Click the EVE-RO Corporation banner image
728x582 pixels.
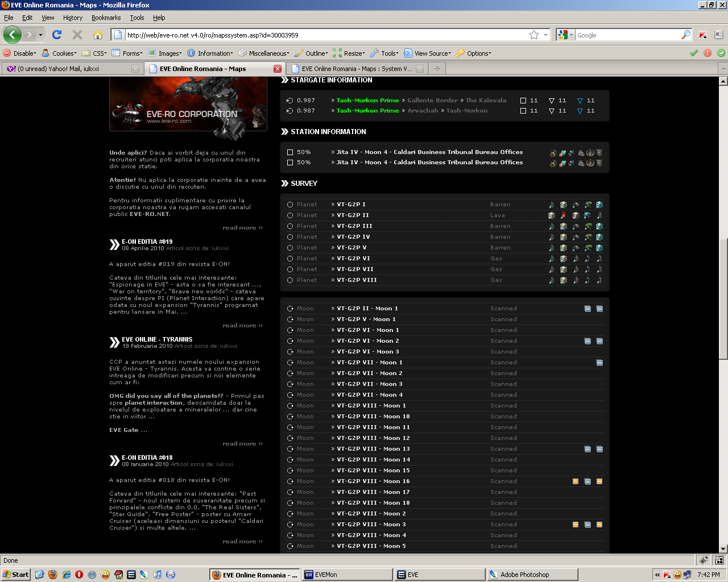[188, 104]
